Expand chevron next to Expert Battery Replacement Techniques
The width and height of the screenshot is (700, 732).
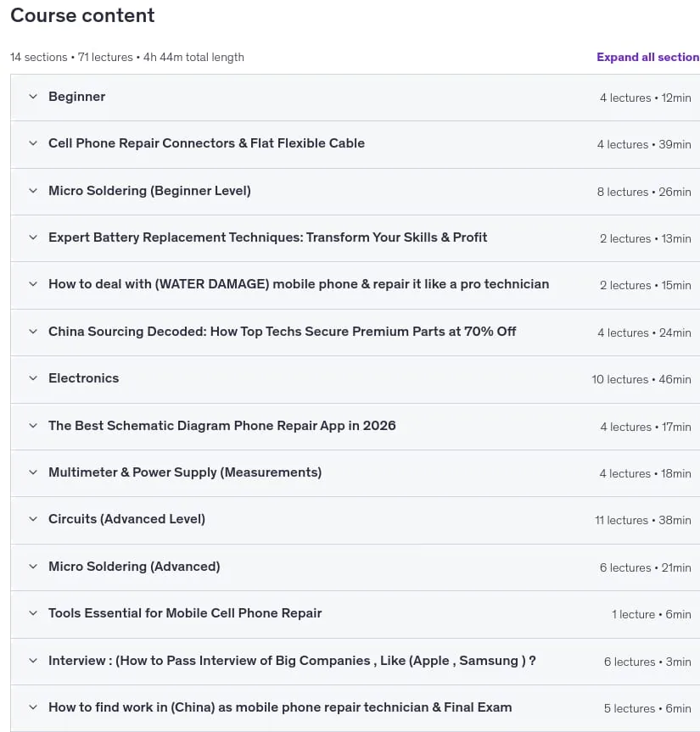tap(33, 237)
